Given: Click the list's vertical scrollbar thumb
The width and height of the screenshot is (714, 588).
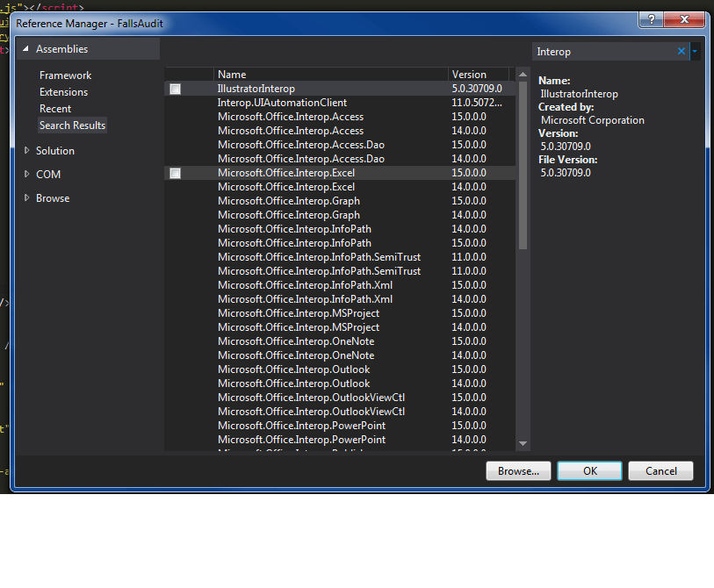Looking at the screenshot, I should pos(523,165).
